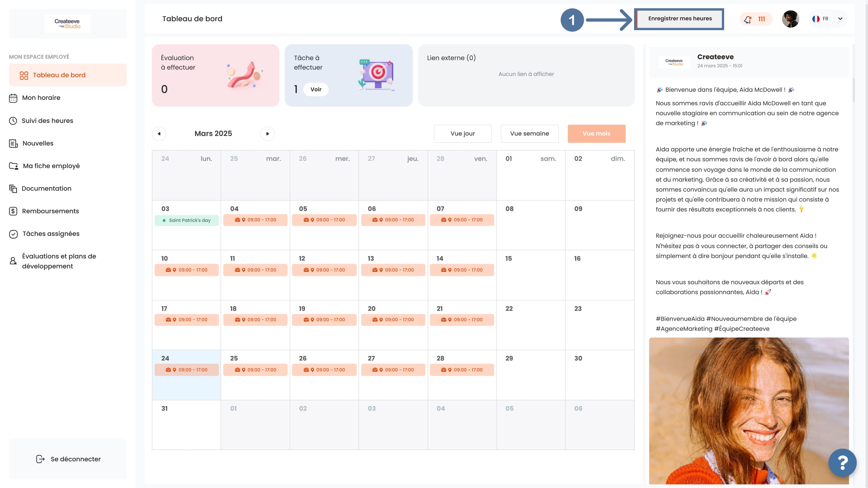Expand the FR language dropdown
Image resolution: width=868 pixels, height=488 pixels.
coord(840,19)
